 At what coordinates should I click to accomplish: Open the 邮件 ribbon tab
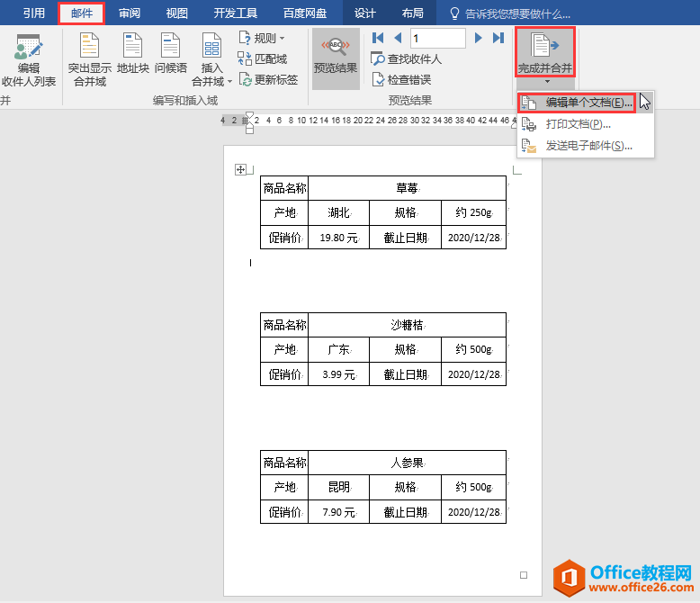[x=82, y=13]
